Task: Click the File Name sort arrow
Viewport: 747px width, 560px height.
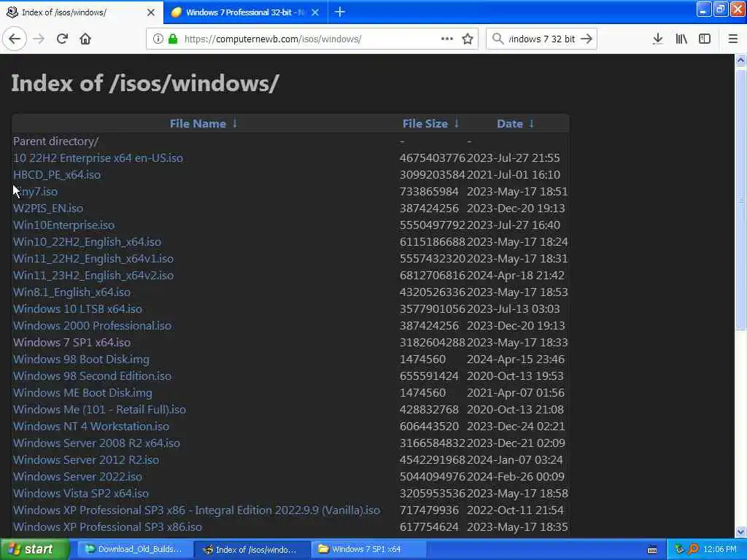Action: tap(235, 123)
